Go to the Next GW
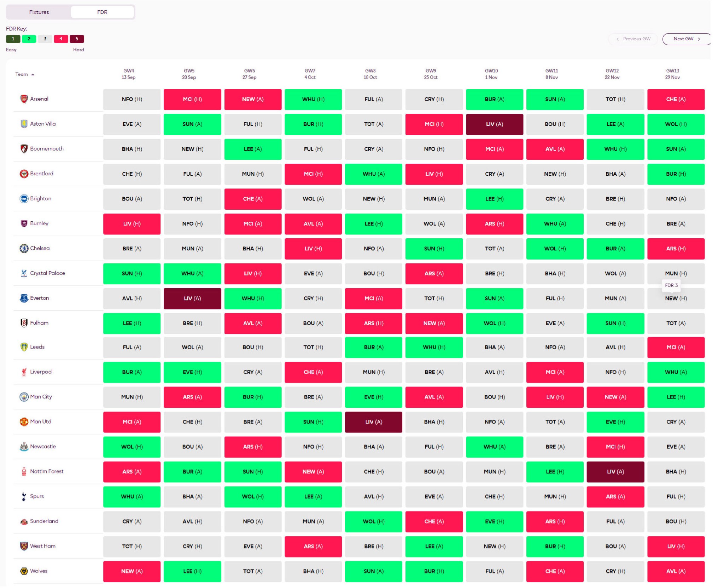The image size is (724, 588). pos(686,39)
